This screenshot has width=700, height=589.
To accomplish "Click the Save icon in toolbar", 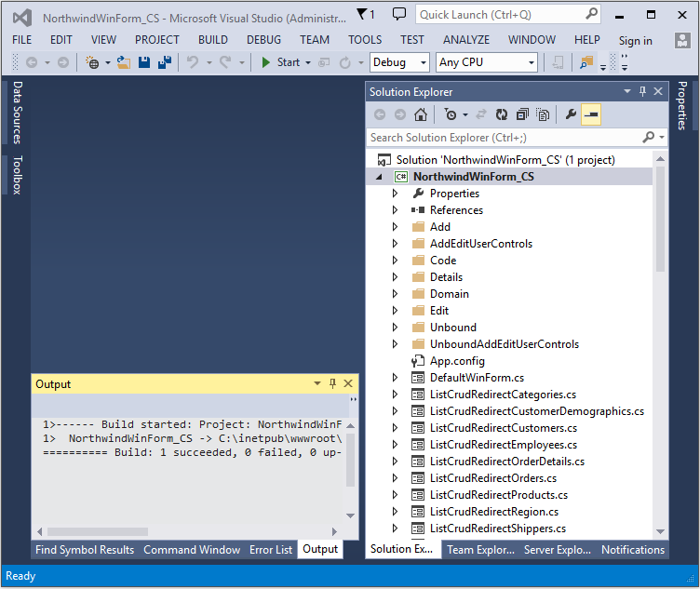I will tap(144, 62).
